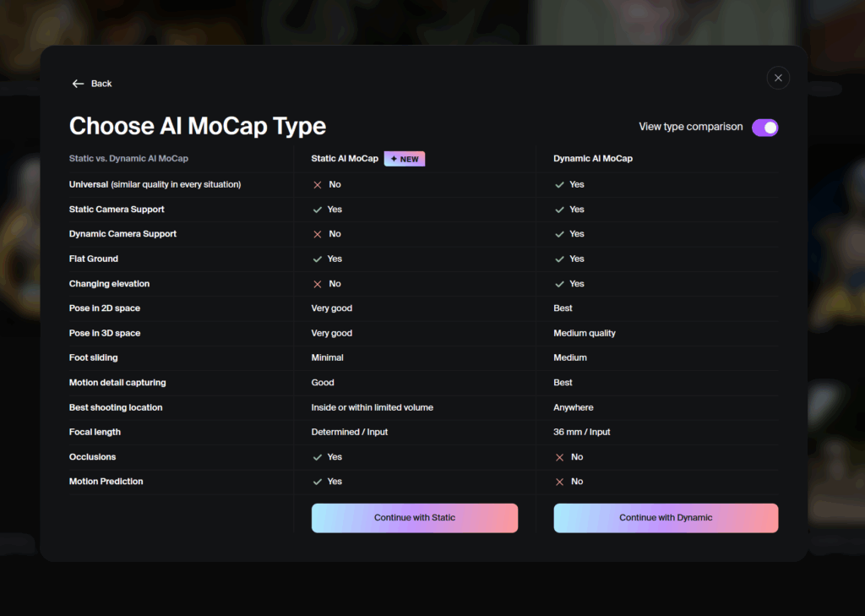865x616 pixels.
Task: Click the red X in Changing elevation row
Action: pyautogui.click(x=318, y=284)
